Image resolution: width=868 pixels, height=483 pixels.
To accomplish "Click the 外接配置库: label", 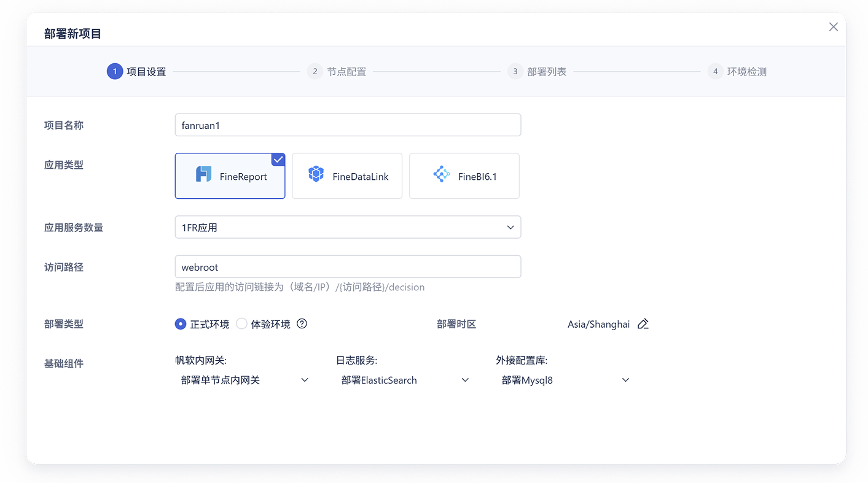I will click(522, 361).
